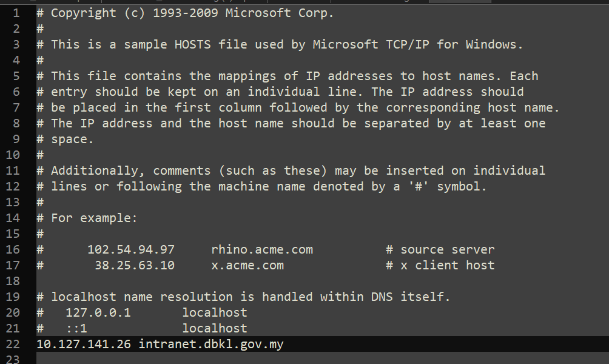Image resolution: width=609 pixels, height=364 pixels.
Task: Click the rhino.acme.com example hostname
Action: tap(262, 249)
